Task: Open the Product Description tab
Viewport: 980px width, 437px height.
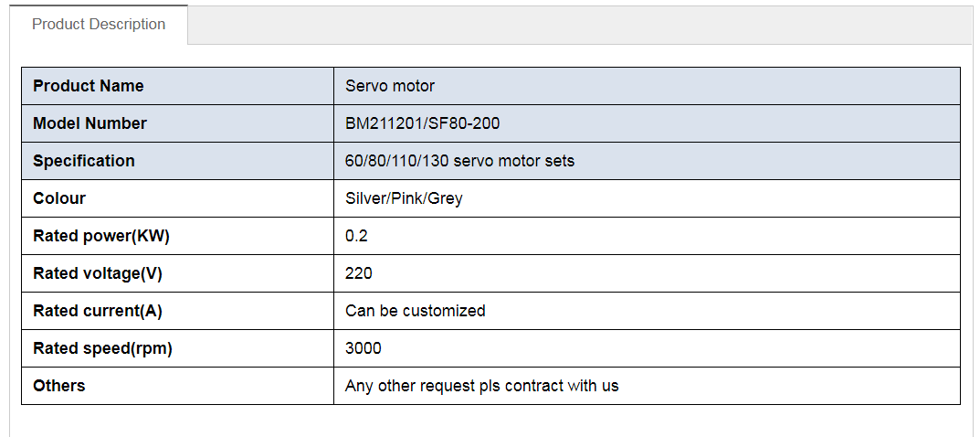Action: (99, 25)
